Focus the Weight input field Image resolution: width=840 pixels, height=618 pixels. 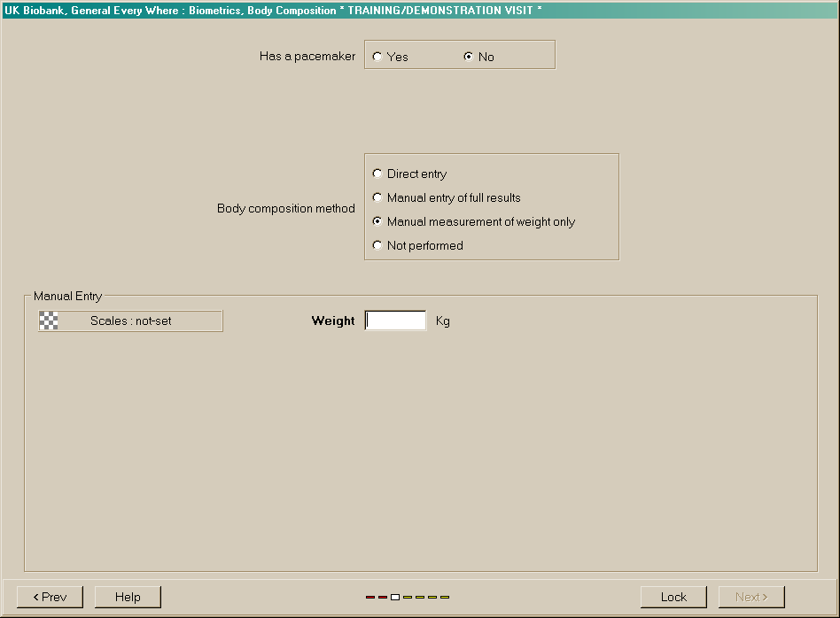396,321
